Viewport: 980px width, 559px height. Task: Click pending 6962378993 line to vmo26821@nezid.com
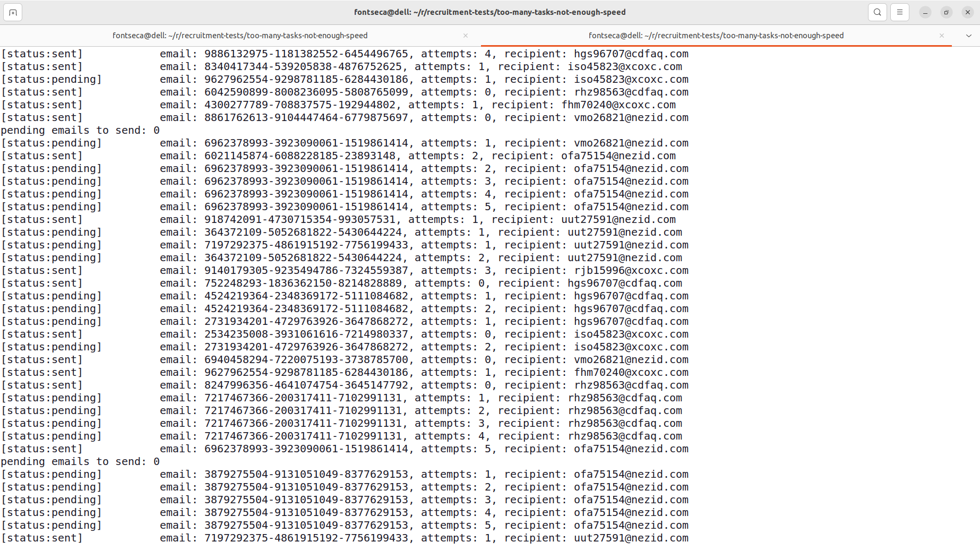[x=345, y=143]
